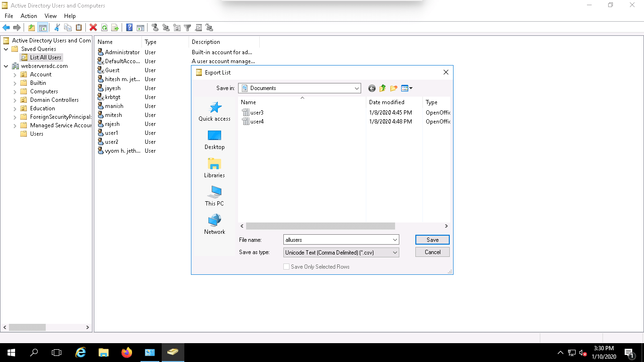Launch Firefox from the taskbar
Image resolution: width=644 pixels, height=362 pixels.
coord(127,352)
